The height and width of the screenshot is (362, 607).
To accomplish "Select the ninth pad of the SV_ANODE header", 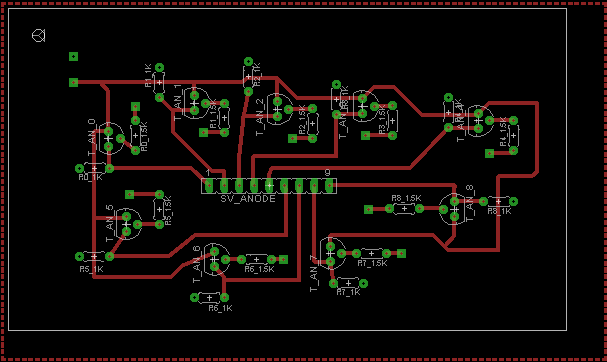I will pos(329,186).
